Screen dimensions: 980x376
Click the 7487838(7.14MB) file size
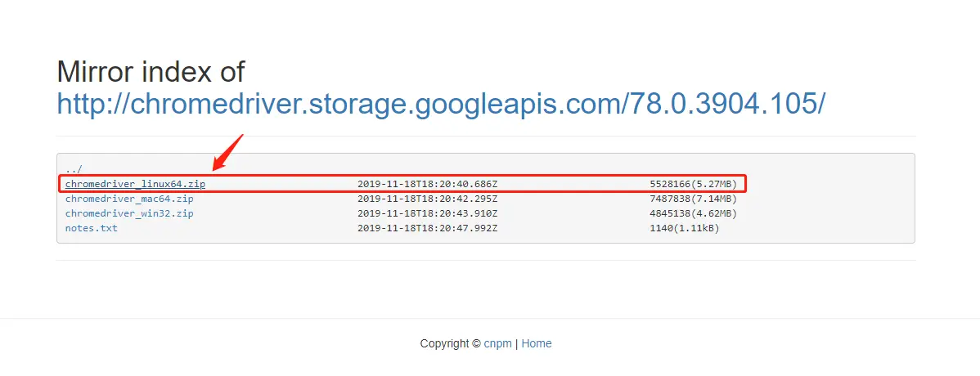click(693, 199)
